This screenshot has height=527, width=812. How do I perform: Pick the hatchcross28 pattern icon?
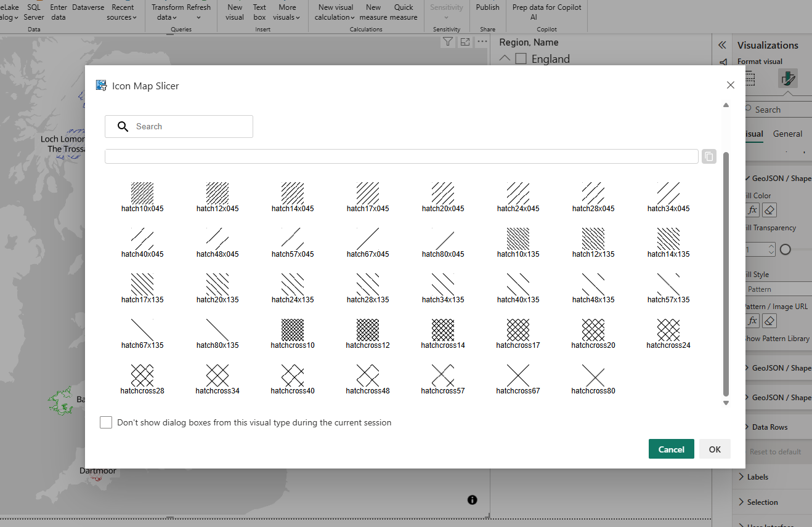click(142, 376)
